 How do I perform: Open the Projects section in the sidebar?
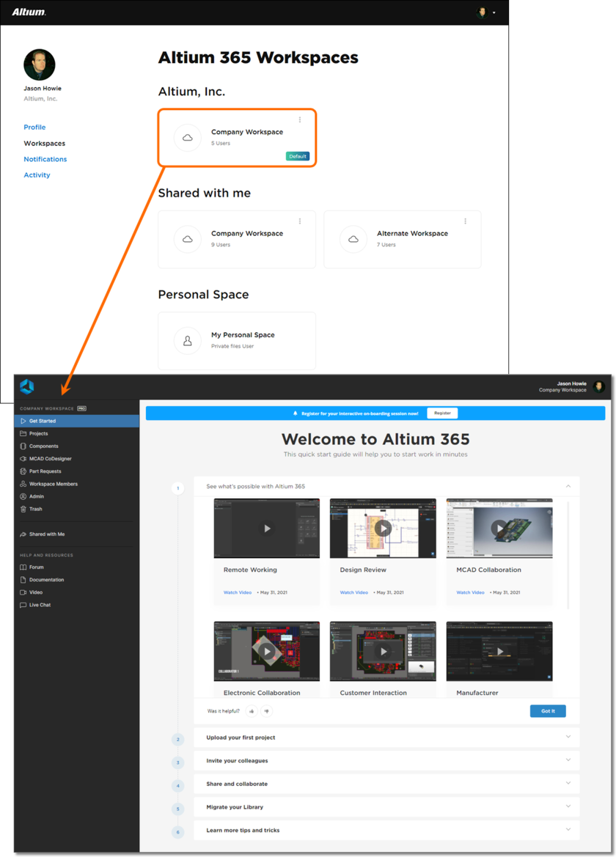click(40, 433)
